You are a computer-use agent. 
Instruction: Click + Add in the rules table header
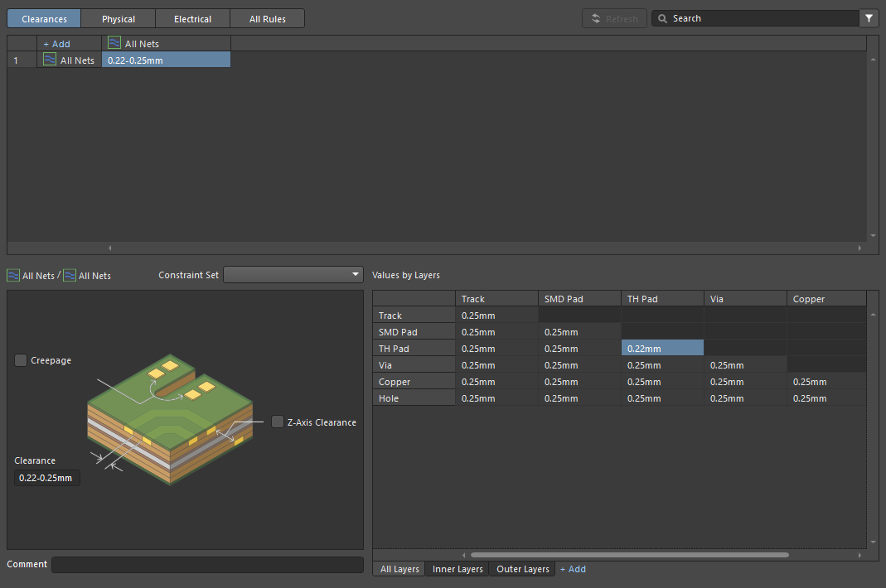tap(56, 43)
